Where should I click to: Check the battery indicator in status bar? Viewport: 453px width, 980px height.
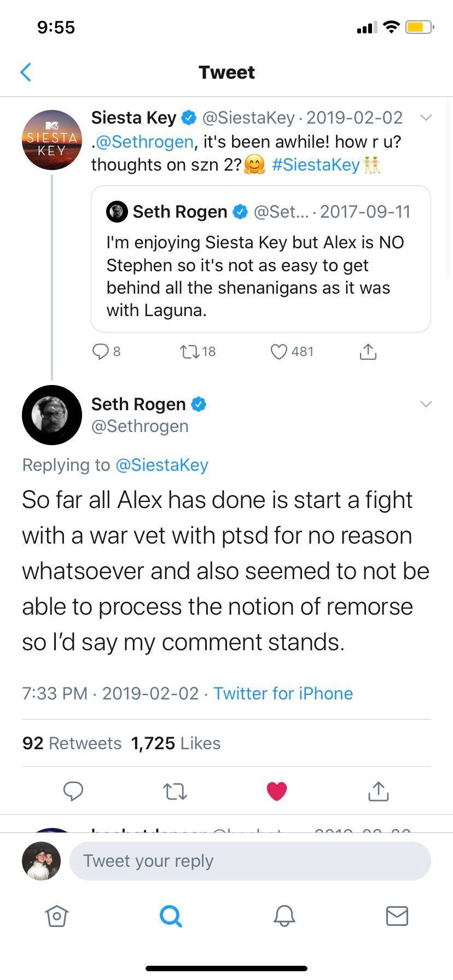(418, 26)
